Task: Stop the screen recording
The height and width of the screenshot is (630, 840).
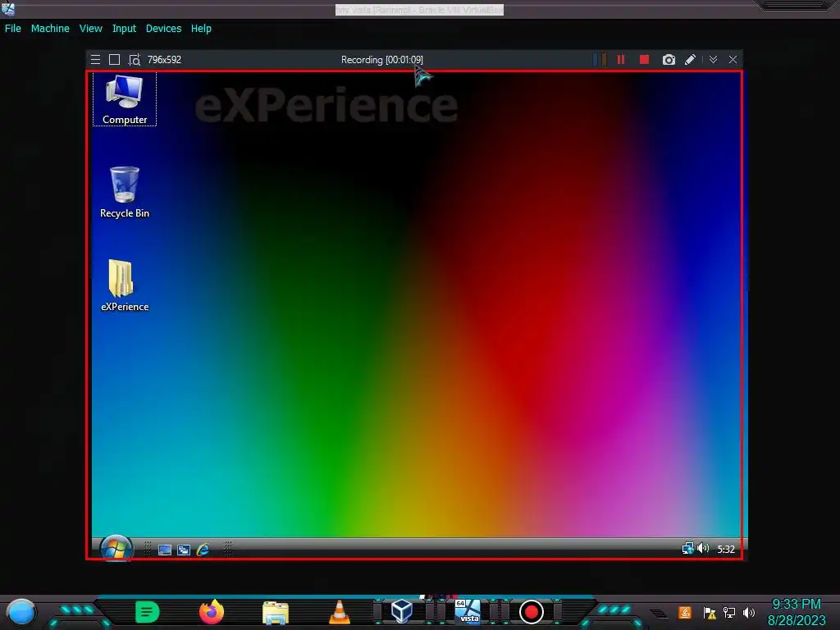Action: tap(645, 59)
